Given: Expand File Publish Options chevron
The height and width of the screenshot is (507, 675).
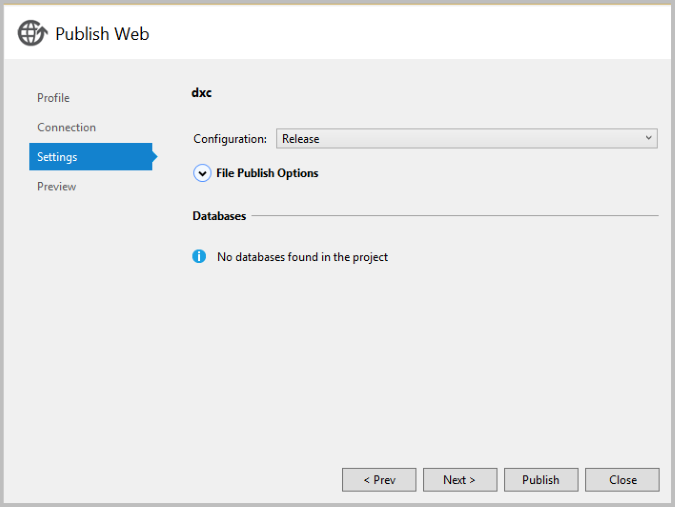Looking at the screenshot, I should 202,173.
